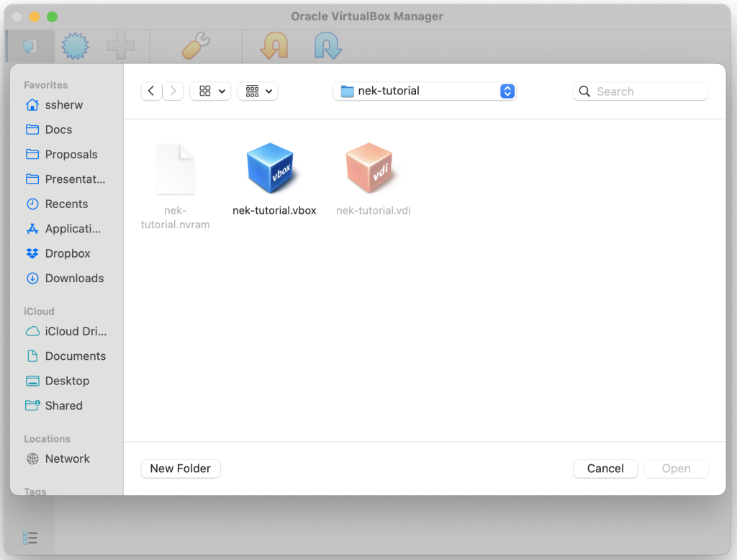Click the nek-tutorial.nvram file icon
This screenshot has width=737, height=560.
pyautogui.click(x=176, y=170)
